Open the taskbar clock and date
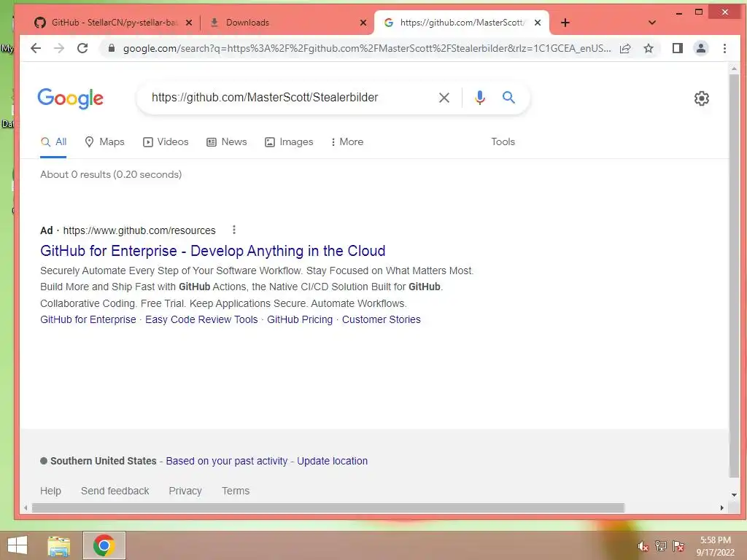The height and width of the screenshot is (560, 747). pos(716,546)
